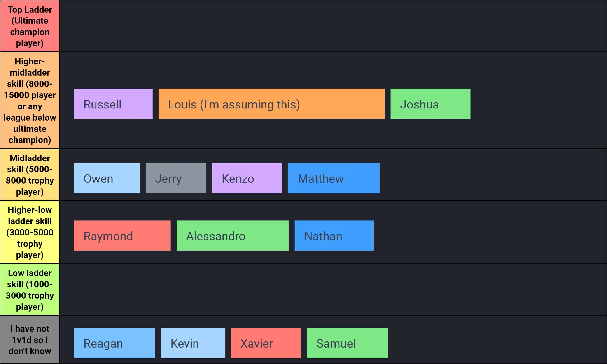Image resolution: width=607 pixels, height=364 pixels.
Task: Select the purple Kenzo tile
Action: pyautogui.click(x=247, y=178)
